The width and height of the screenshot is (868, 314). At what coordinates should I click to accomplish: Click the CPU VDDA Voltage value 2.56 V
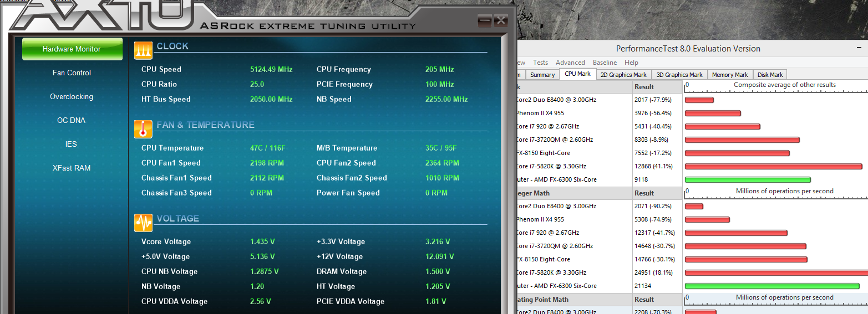click(x=261, y=301)
